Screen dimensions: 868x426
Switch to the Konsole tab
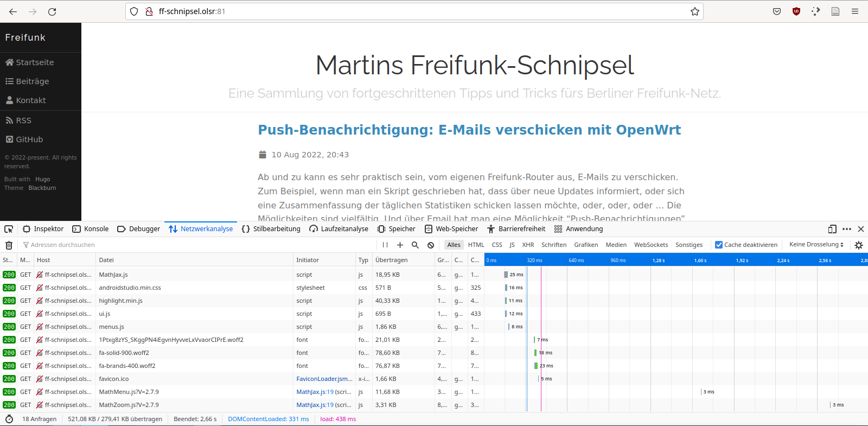[x=90, y=229]
